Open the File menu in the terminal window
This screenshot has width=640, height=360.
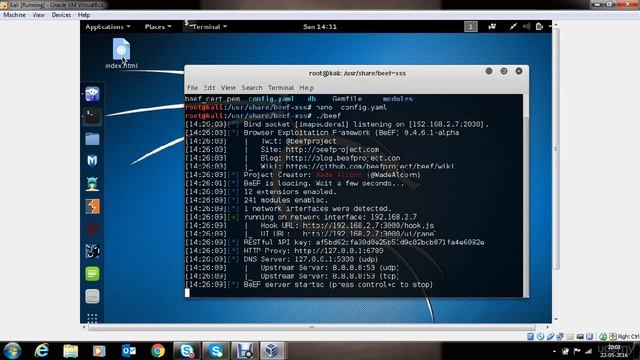192,88
